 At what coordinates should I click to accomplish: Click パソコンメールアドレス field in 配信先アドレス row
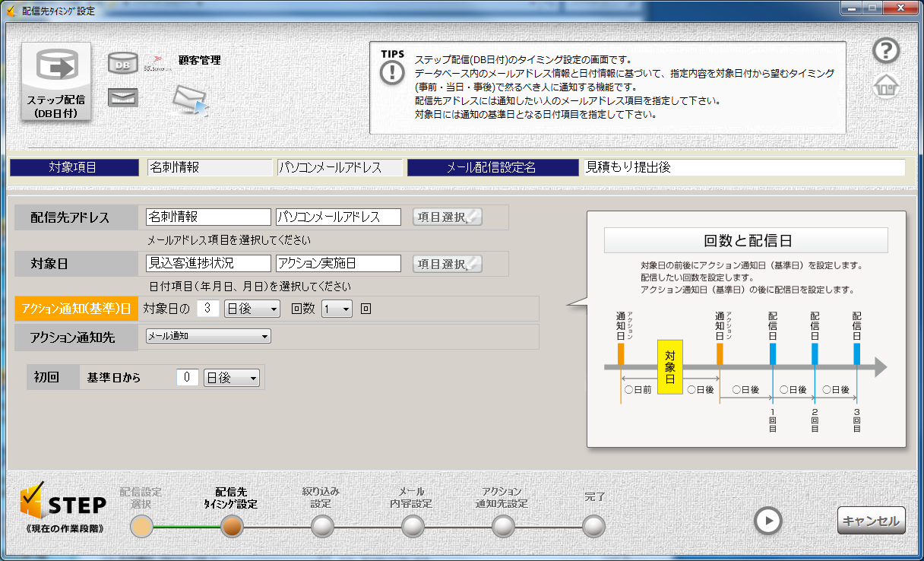point(338,217)
